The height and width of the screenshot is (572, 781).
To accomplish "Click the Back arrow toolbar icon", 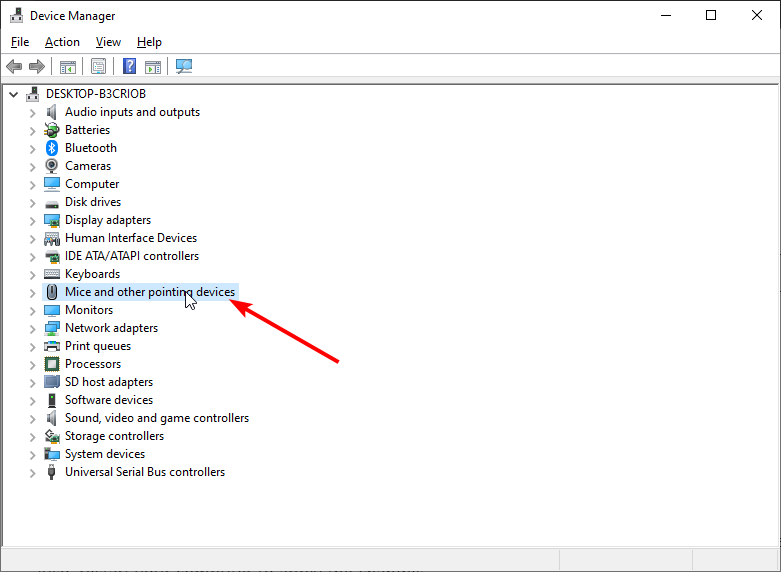I will click(x=14, y=66).
